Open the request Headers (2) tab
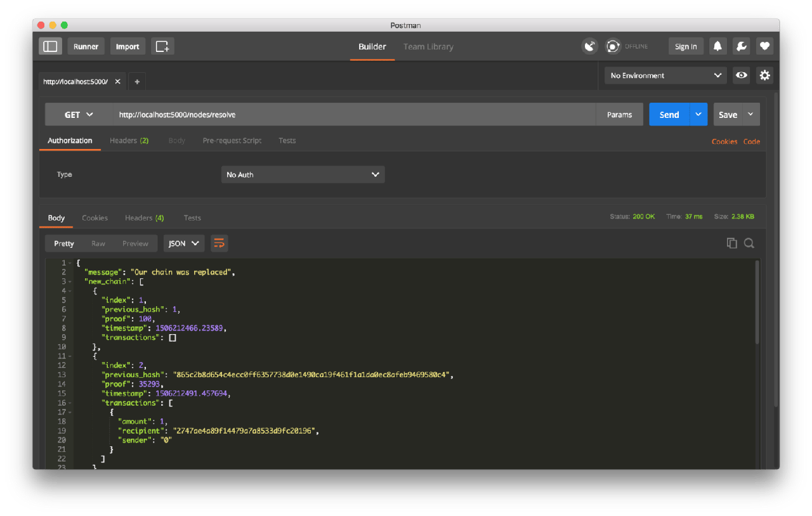 (x=129, y=141)
